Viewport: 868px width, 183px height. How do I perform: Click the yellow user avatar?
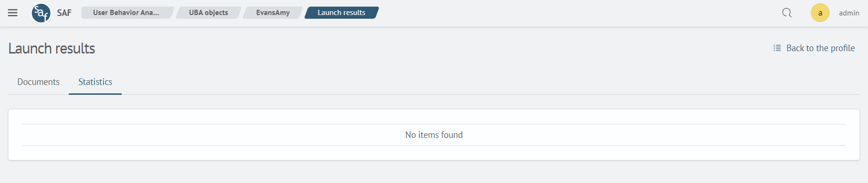tap(820, 13)
